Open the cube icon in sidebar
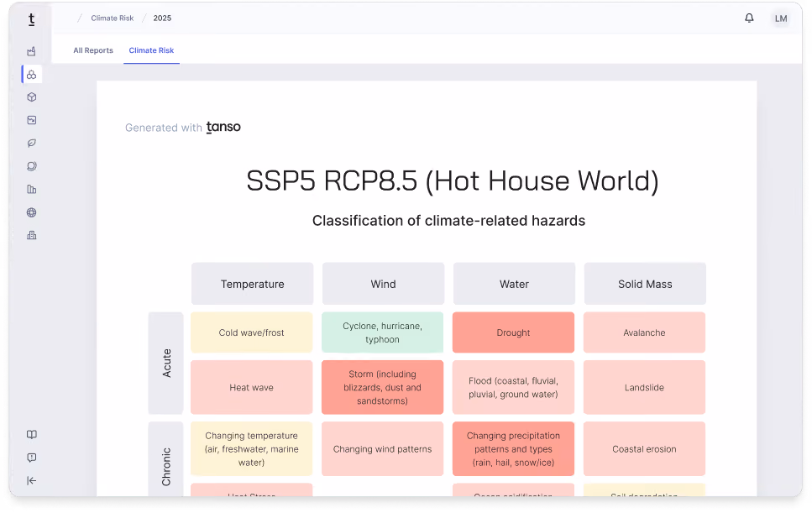Screen dimensions: 812x513 (x=32, y=97)
